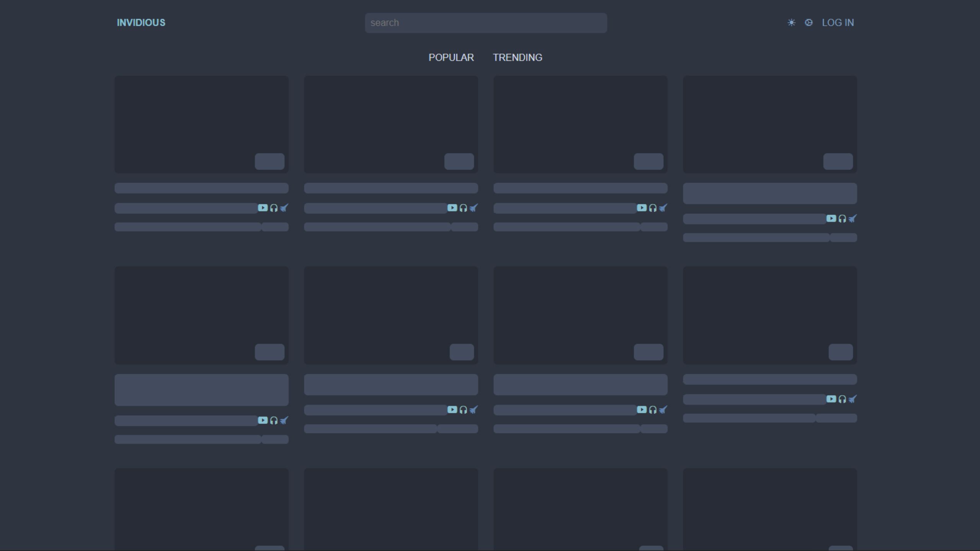
Task: Toggle send icon on second row fourth card
Action: coord(852,399)
